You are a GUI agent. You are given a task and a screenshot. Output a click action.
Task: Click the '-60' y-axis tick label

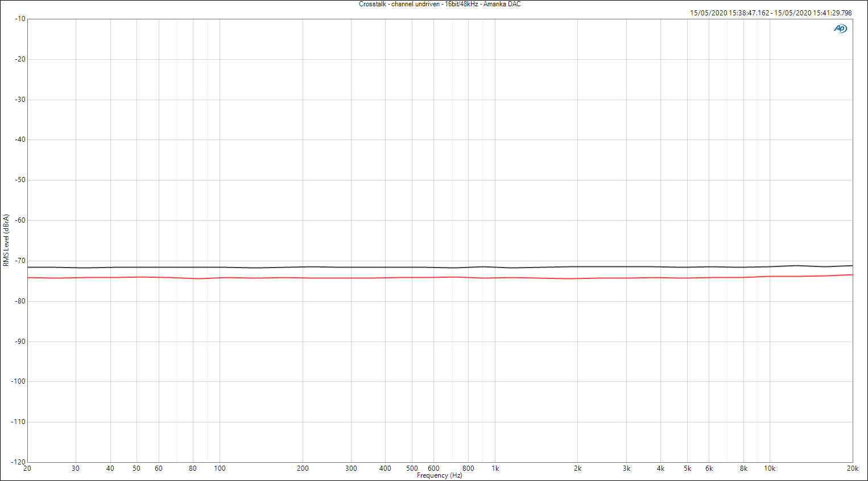[x=20, y=220]
